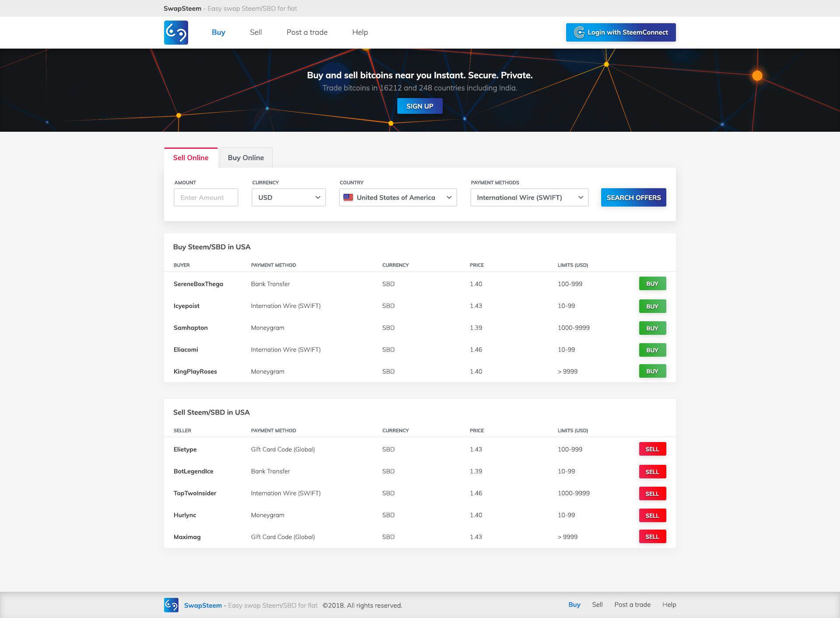The height and width of the screenshot is (618, 840).
Task: Click the SwapSteem logo in footer
Action: pos(171,605)
